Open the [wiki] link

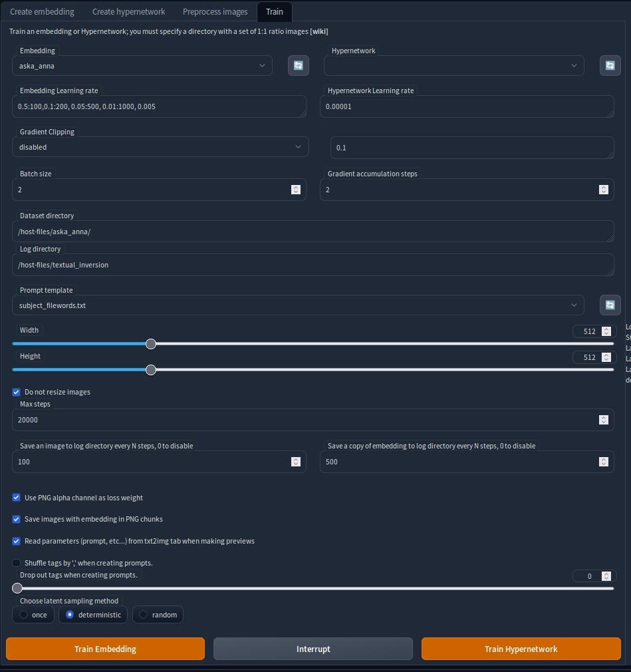(319, 31)
